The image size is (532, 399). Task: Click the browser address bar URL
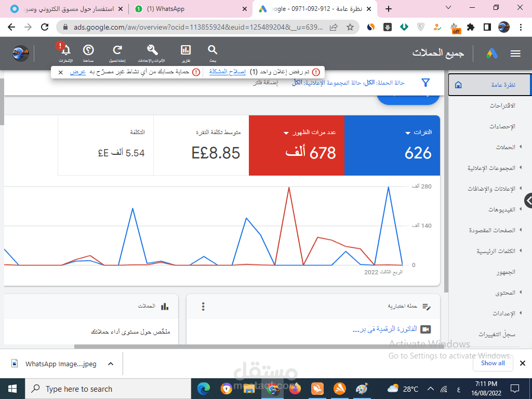198,27
